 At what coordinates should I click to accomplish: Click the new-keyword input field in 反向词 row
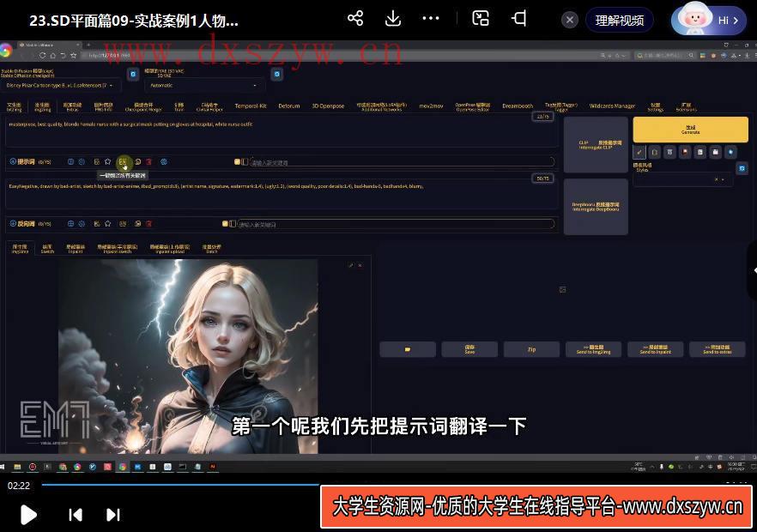click(x=396, y=224)
